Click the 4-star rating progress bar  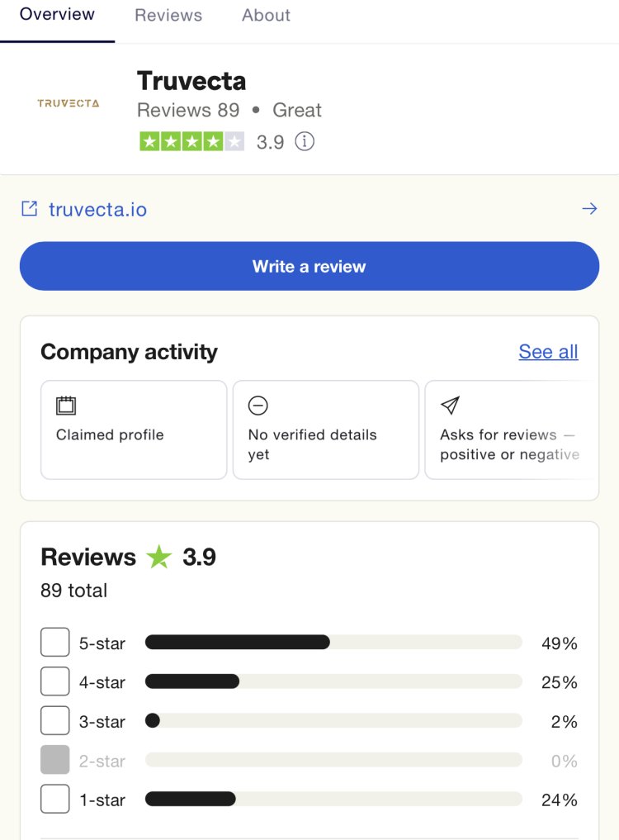(x=333, y=681)
